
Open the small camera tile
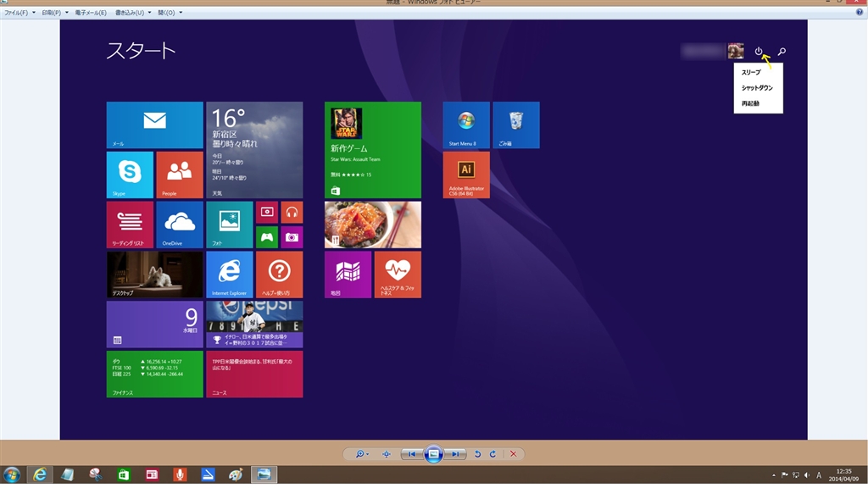point(292,237)
